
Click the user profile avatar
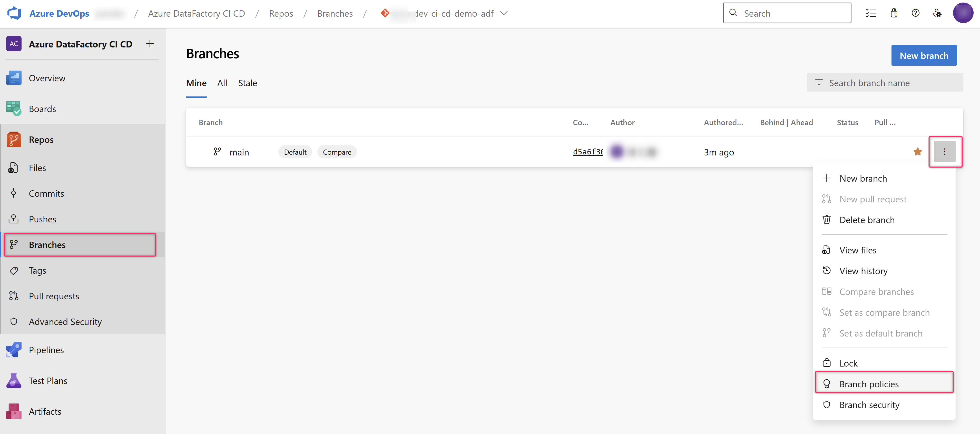pos(963,13)
